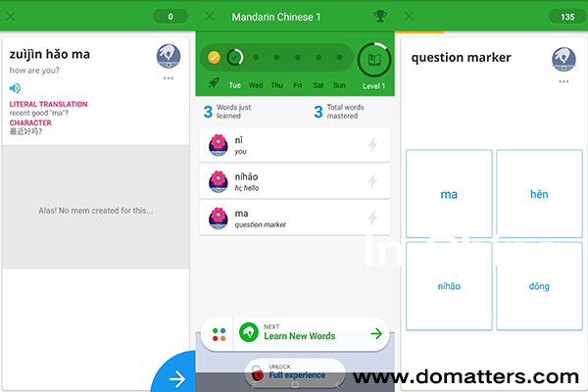The image size is (588, 392).
Task: Open the trophy leaderboard icon
Action: [379, 17]
